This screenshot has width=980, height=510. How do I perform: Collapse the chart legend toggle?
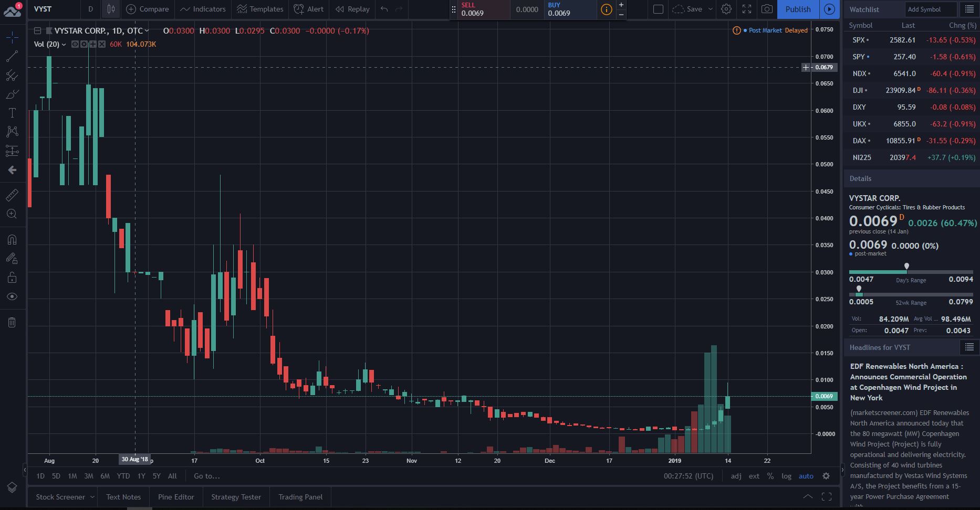click(x=38, y=31)
